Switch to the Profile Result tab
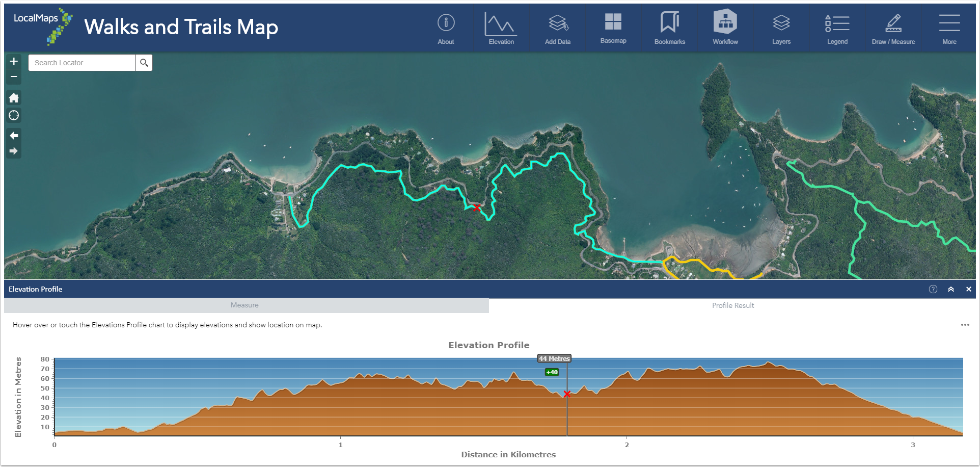 (x=733, y=305)
